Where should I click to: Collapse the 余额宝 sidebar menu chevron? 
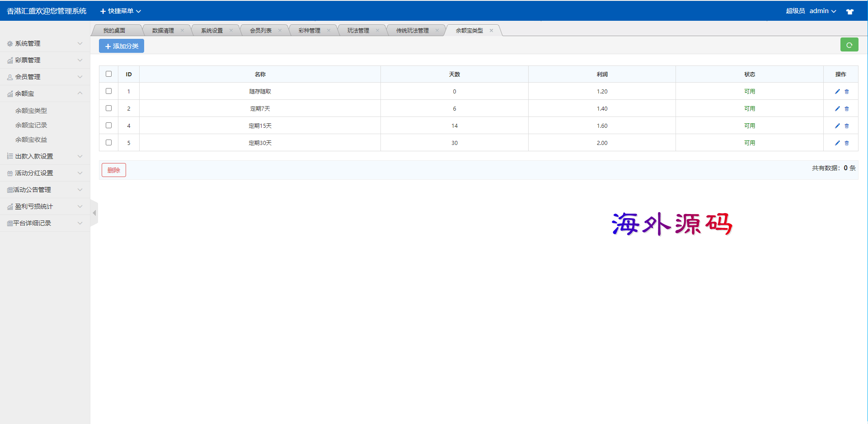pyautogui.click(x=80, y=93)
